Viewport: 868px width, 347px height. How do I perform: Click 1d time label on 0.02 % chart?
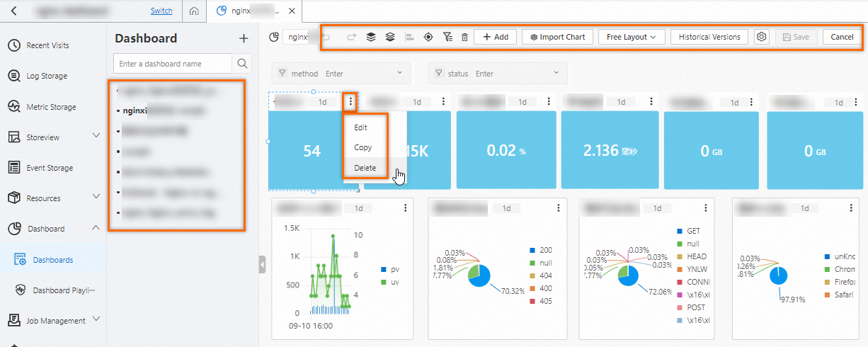click(523, 102)
